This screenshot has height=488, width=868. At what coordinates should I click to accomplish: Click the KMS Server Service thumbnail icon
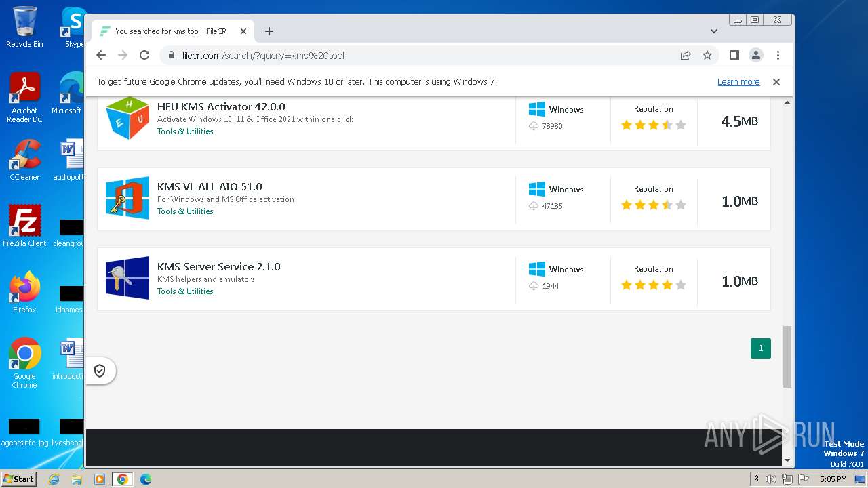[x=127, y=278]
